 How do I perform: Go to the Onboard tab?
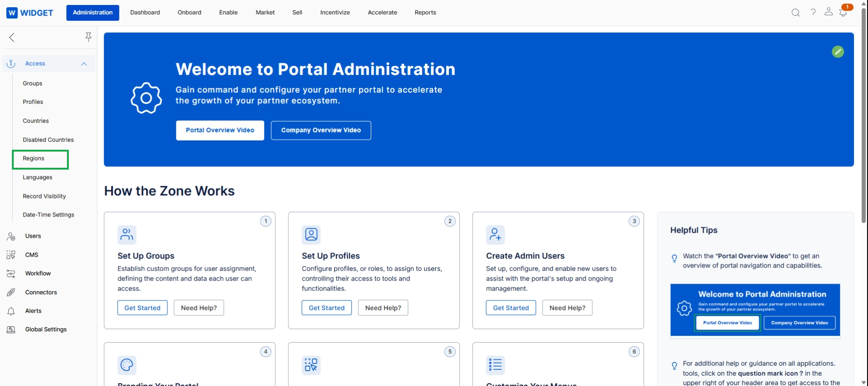click(189, 13)
